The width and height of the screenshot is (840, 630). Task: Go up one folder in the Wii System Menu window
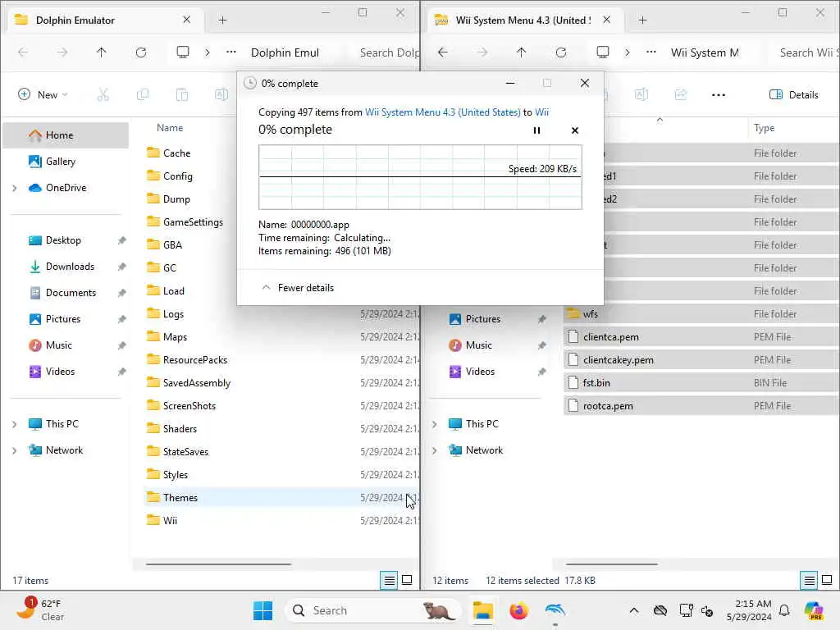(521, 52)
